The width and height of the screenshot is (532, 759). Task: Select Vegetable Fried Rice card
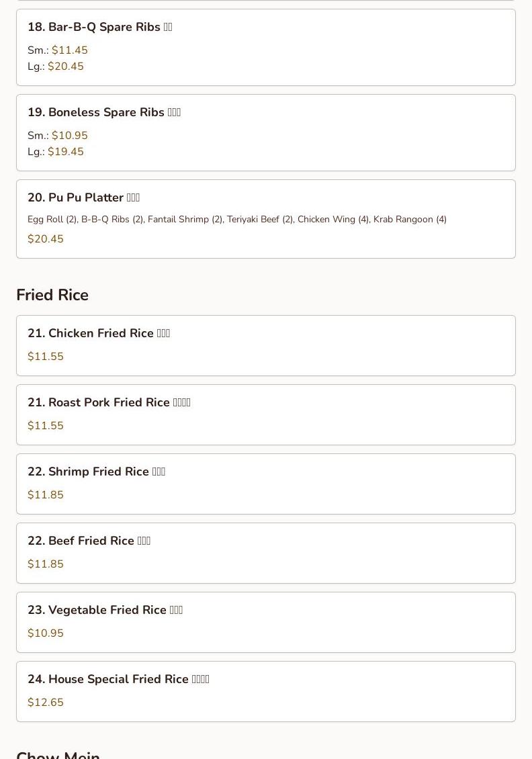point(266,623)
